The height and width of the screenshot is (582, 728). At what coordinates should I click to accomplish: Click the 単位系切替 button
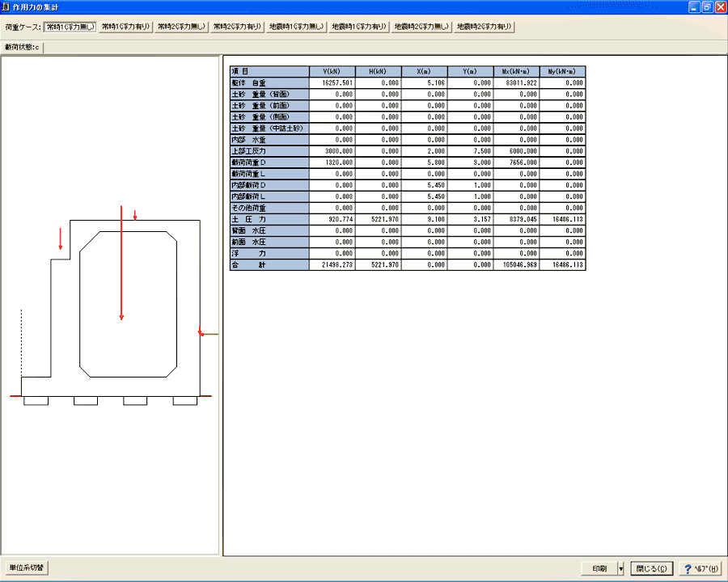point(27,567)
